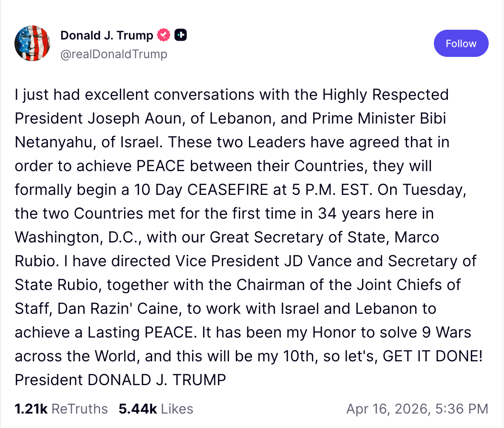The image size is (504, 428).
Task: Click the Likes label
Action: pyautogui.click(x=177, y=408)
